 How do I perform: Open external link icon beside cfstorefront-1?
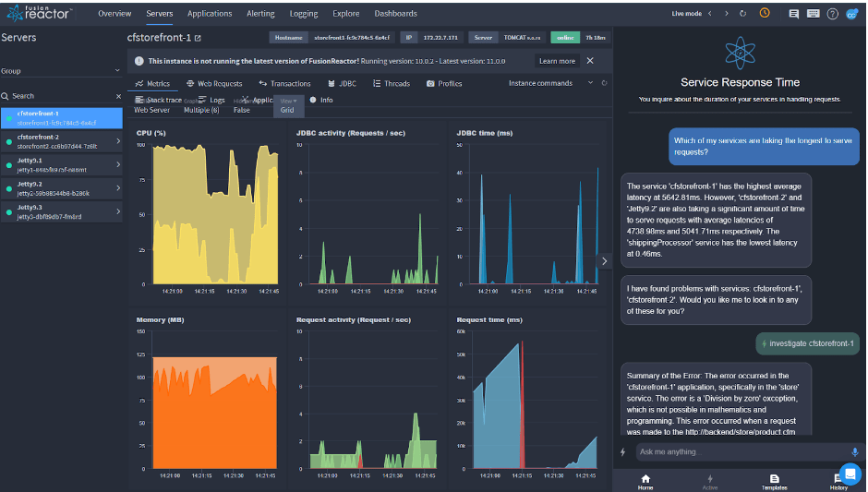point(199,38)
